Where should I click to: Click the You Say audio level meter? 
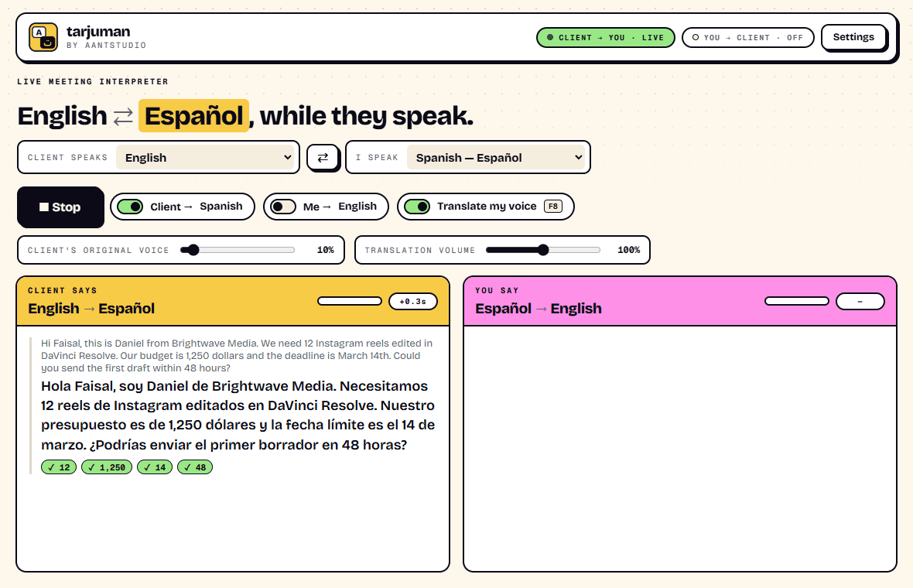tap(796, 301)
